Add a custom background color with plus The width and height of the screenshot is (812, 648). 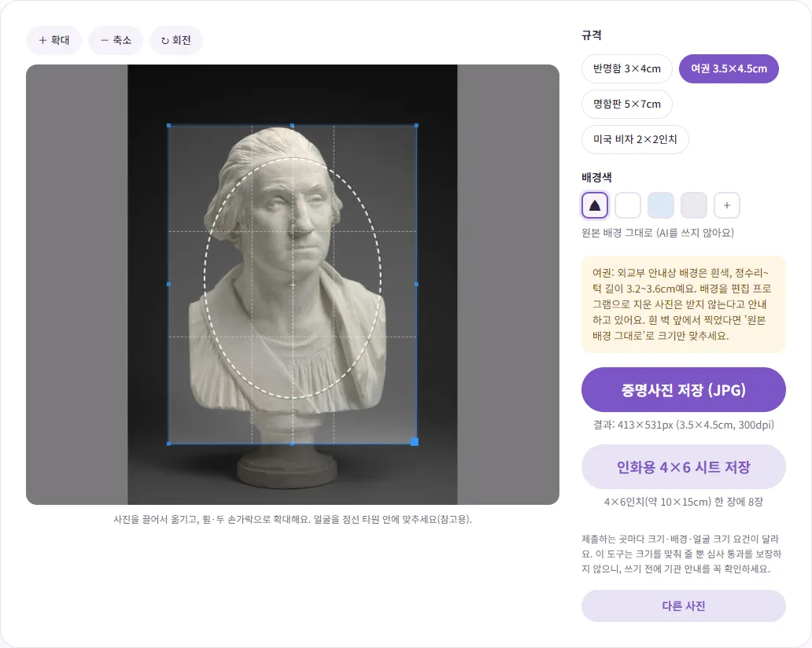[x=727, y=205]
